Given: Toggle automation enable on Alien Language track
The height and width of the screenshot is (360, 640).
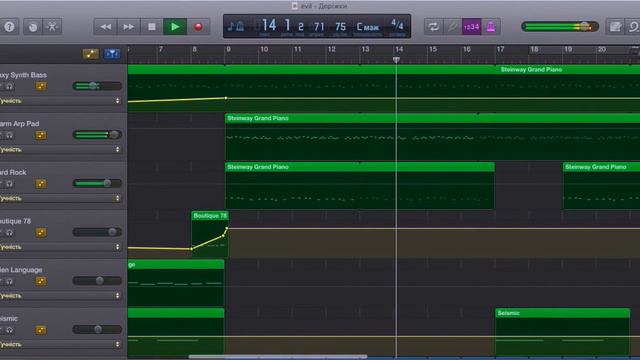Looking at the screenshot, I should coord(41,281).
